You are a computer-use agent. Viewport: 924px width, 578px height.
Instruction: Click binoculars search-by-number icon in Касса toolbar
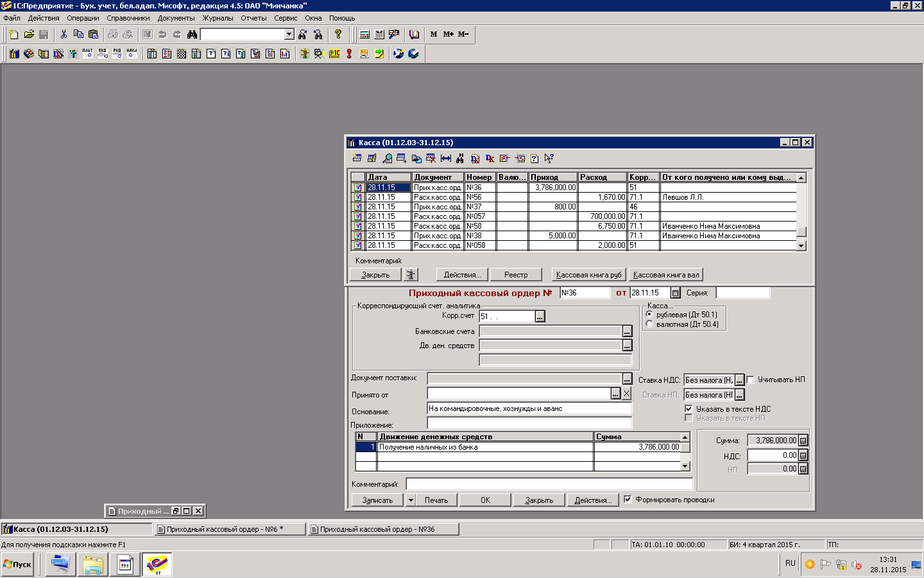(460, 158)
